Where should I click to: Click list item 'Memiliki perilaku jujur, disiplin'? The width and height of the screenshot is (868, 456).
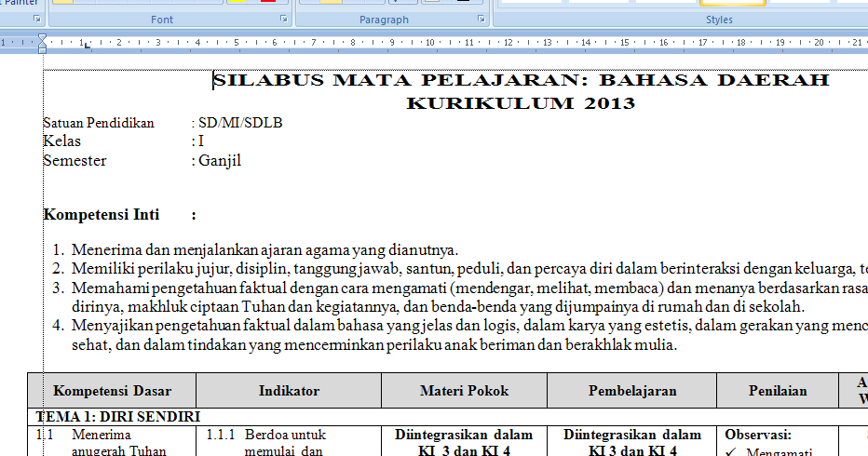[x=469, y=269]
